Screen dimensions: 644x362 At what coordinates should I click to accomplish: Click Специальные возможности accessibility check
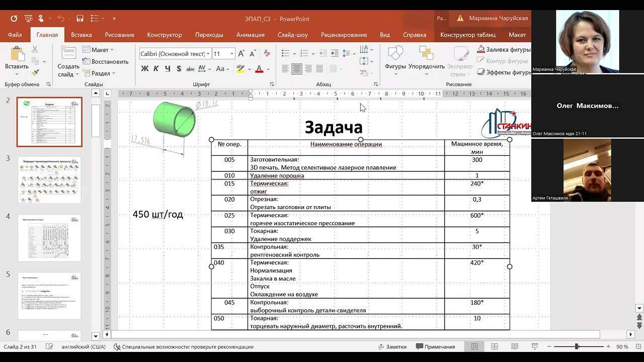click(x=184, y=347)
